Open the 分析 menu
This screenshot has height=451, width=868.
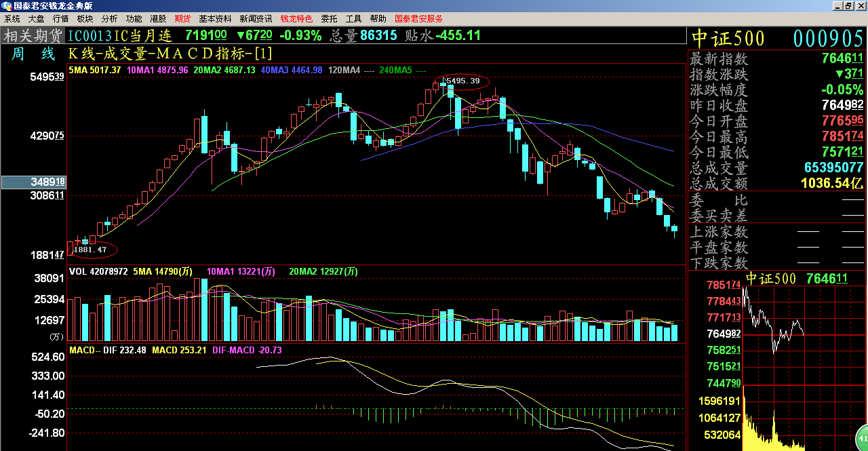(x=109, y=19)
